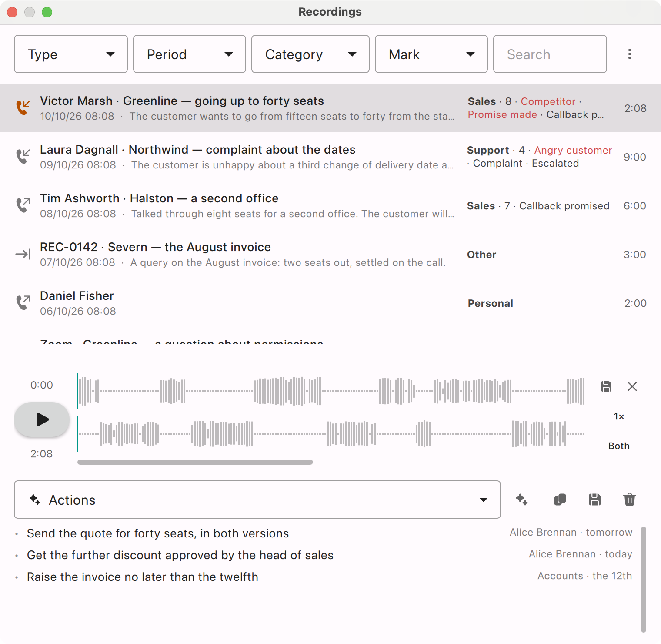The image size is (661, 644).
Task: Close the waveform player panel
Action: coord(632,386)
